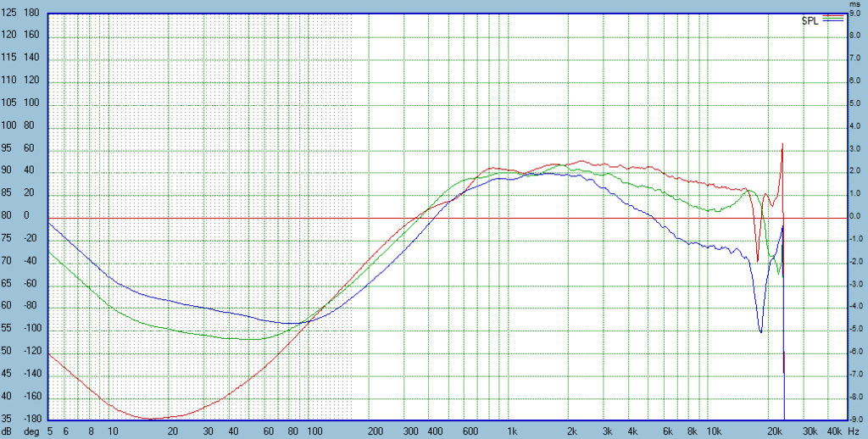Screen dimensions: 868x439
Task: Click the 35 value on the dB axis
Action: (x=7, y=419)
